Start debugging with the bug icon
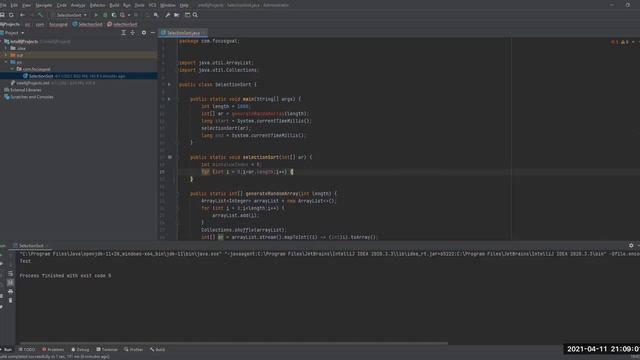 105,15
